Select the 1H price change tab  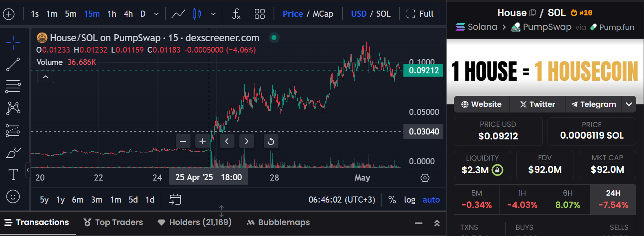coord(522,199)
